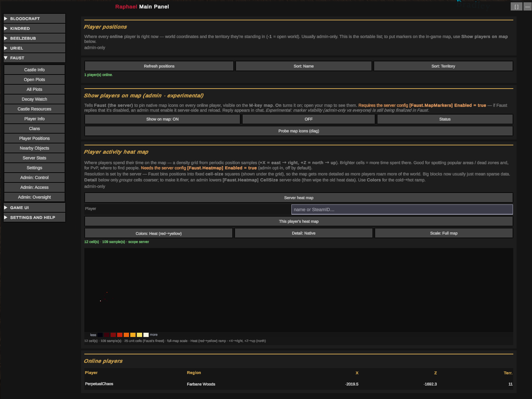Select PerpetualChaos player row
Image resolution: width=532 pixels, height=399 pixels.
299,384
